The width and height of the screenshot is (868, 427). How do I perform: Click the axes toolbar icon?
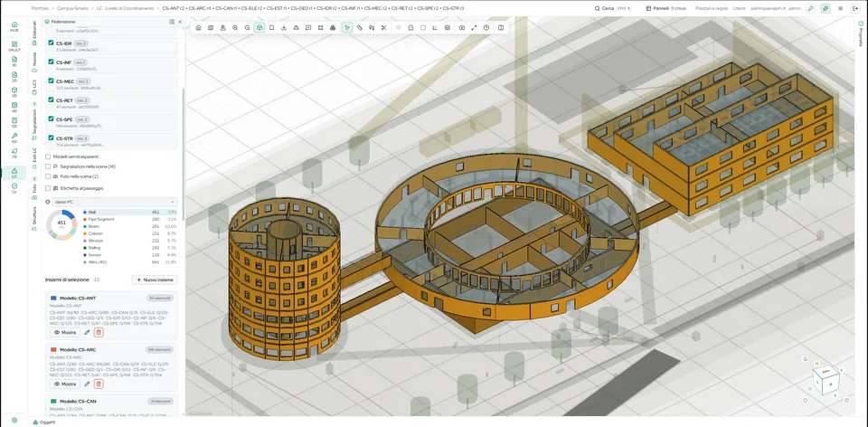click(435, 28)
